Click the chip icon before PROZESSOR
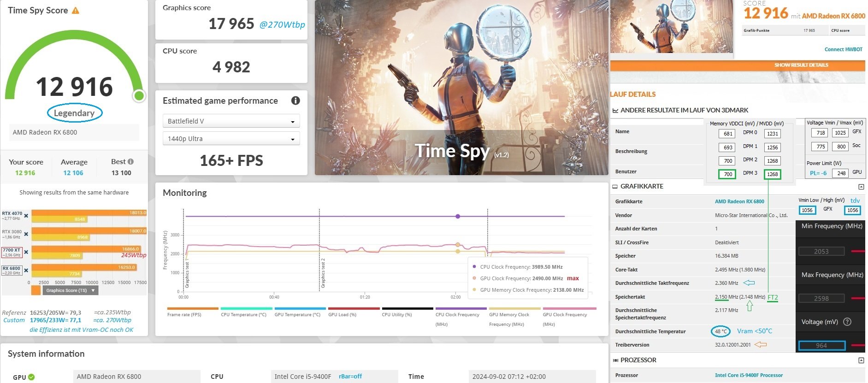This screenshot has width=868, height=383. click(615, 360)
